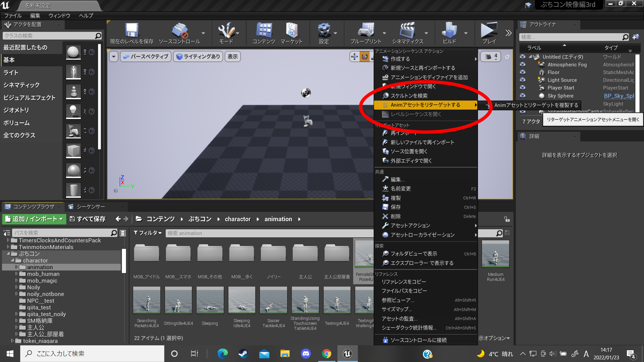The width and height of the screenshot is (644, 362).
Task: Hide the Floor actor via eye icon
Action: click(523, 72)
